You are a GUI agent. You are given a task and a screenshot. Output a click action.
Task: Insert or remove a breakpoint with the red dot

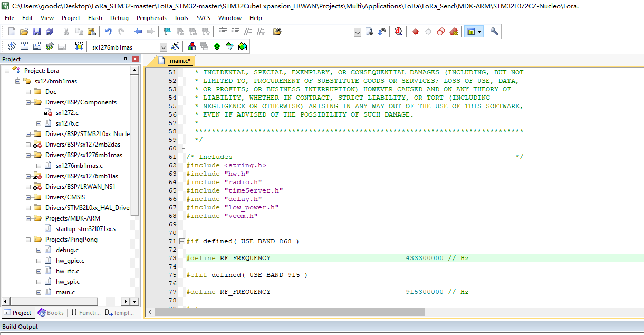[416, 32]
